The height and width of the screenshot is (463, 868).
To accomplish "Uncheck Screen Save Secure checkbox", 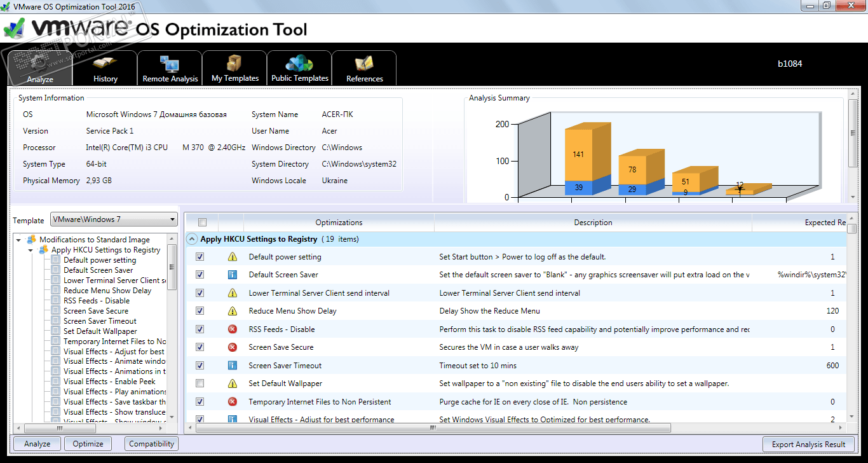I will (x=200, y=347).
